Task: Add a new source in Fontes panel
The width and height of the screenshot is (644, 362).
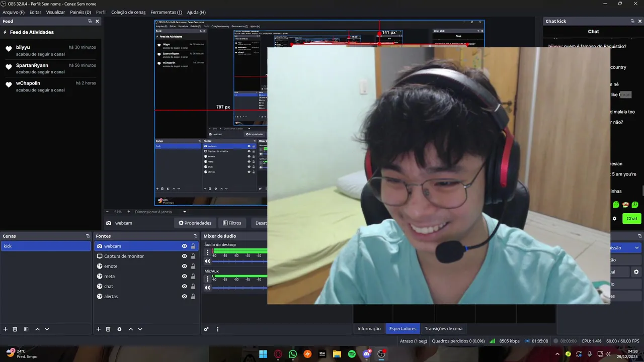Action: click(99, 329)
